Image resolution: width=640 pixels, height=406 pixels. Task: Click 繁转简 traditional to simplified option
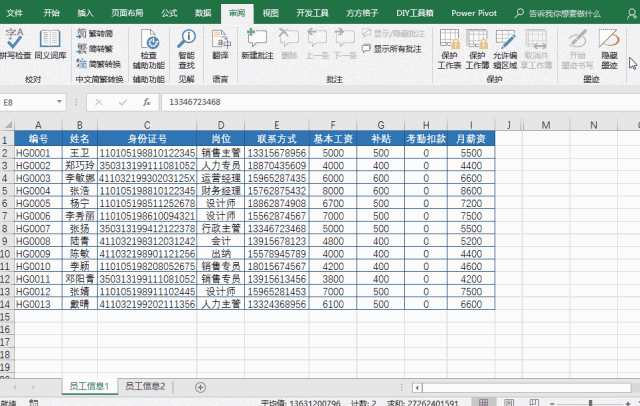pos(94,33)
